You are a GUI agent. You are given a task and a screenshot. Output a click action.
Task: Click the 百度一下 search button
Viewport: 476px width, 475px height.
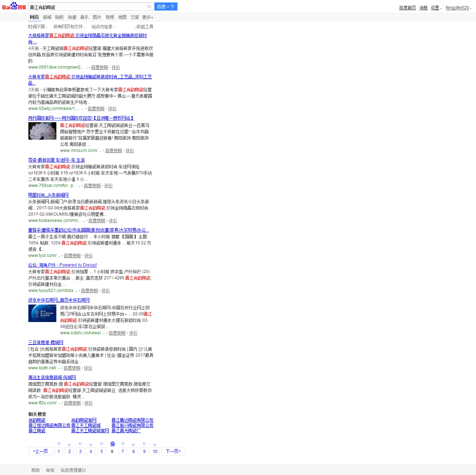(x=166, y=7)
